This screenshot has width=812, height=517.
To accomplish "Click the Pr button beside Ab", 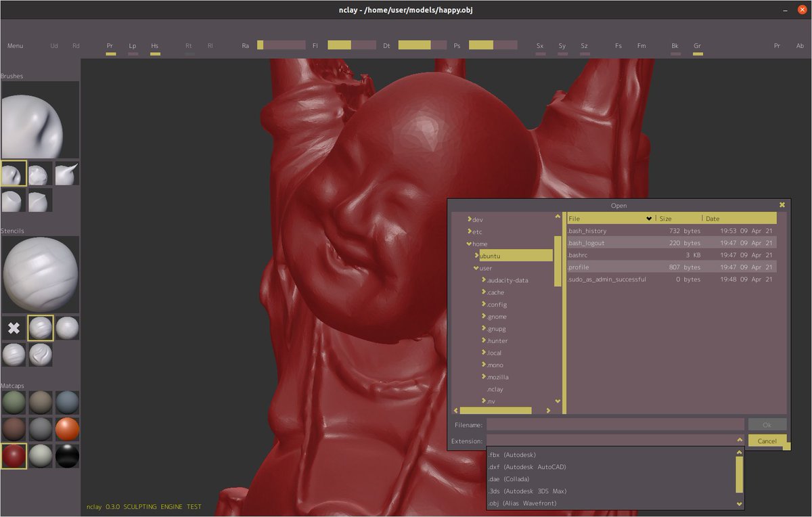I will click(777, 46).
